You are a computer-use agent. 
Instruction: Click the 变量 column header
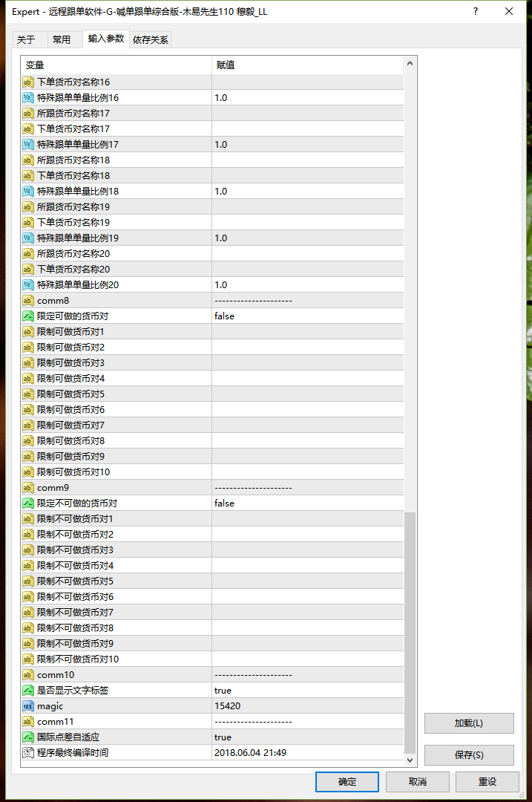pyautogui.click(x=116, y=65)
